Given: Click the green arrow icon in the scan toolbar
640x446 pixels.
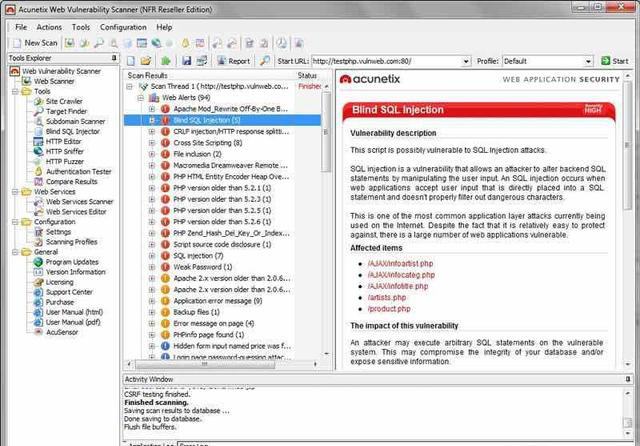Looking at the screenshot, I should coord(166,61).
